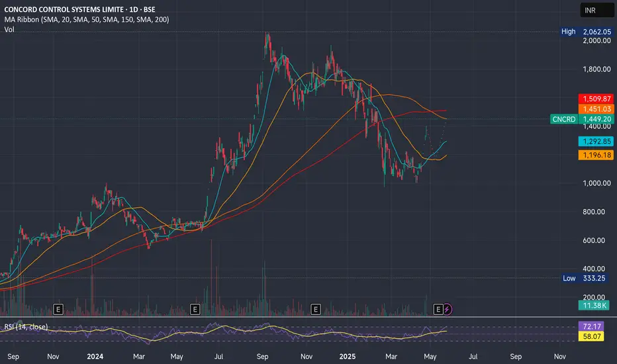This screenshot has height=364, width=617.
Task: Click the 2024 label on time axis
Action: pos(95,357)
